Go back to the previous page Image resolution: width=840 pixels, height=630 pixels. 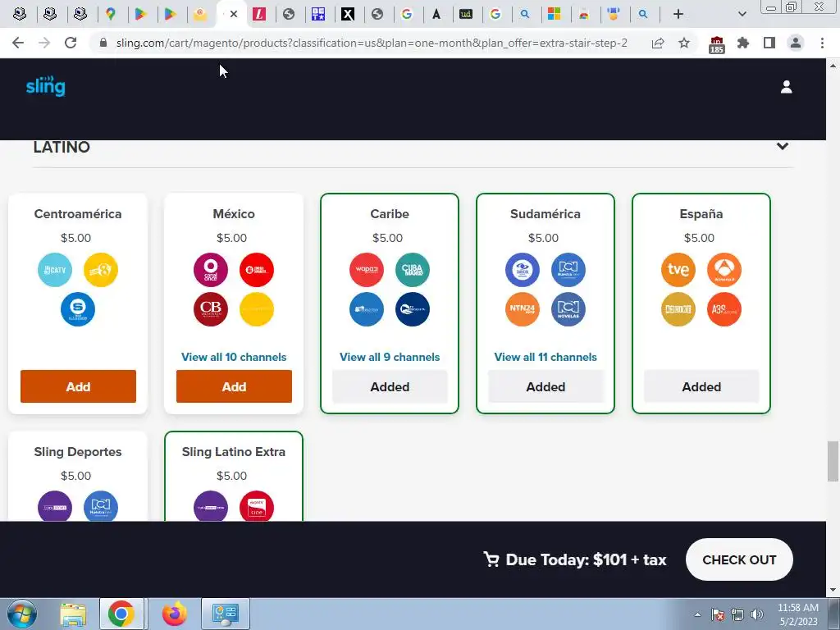tap(18, 43)
